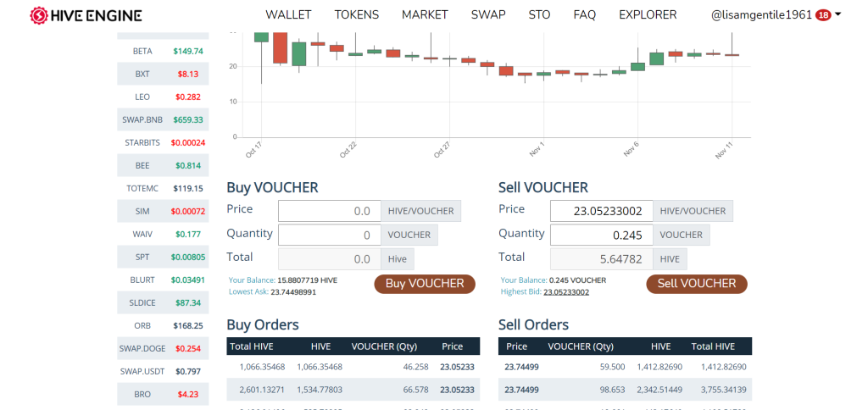
Task: Click the balance 15.8807719 HIVE
Action: tap(307, 280)
